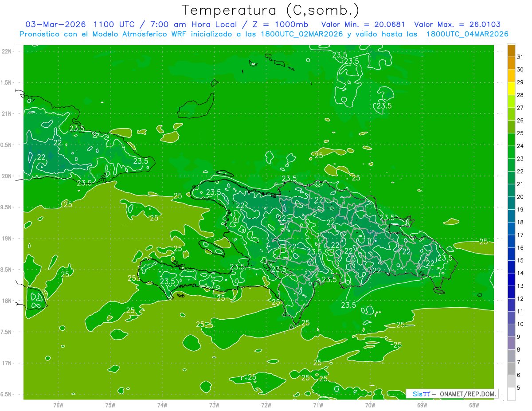Click the '22N' latitude axis label

(7, 51)
